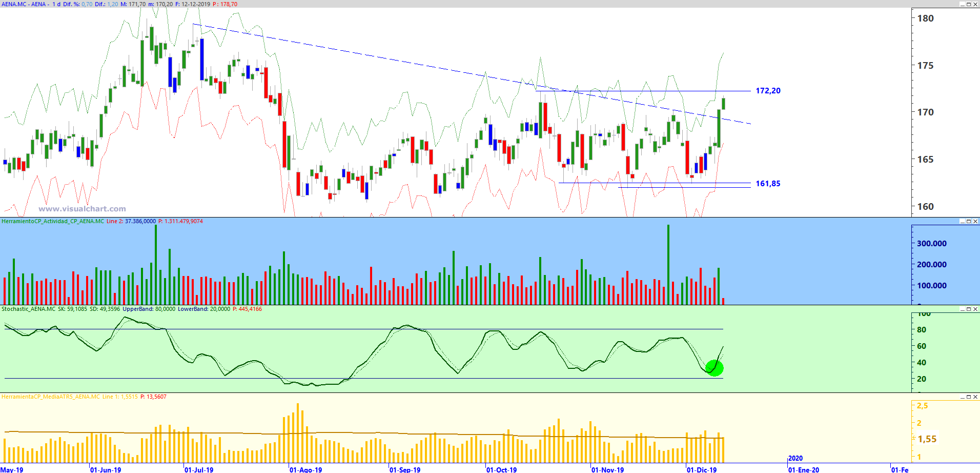Click the 'Stochastic_AENA.MC' indicator title

[x=29, y=309]
